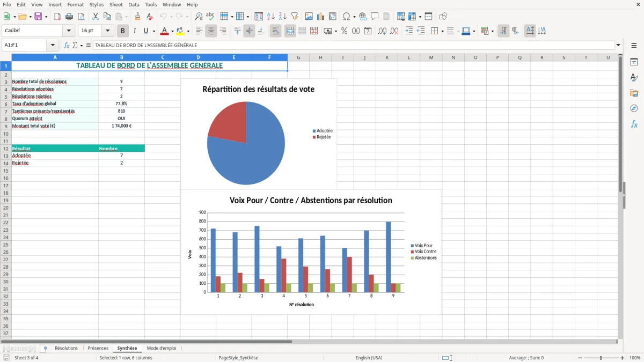This screenshot has width=644, height=362.
Task: Apply the red font color
Action: pos(164,31)
